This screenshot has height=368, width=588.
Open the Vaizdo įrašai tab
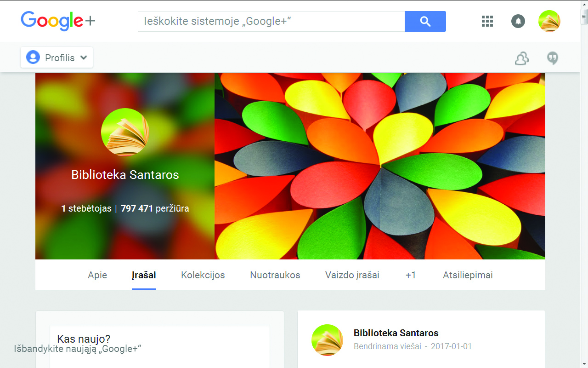pos(352,275)
